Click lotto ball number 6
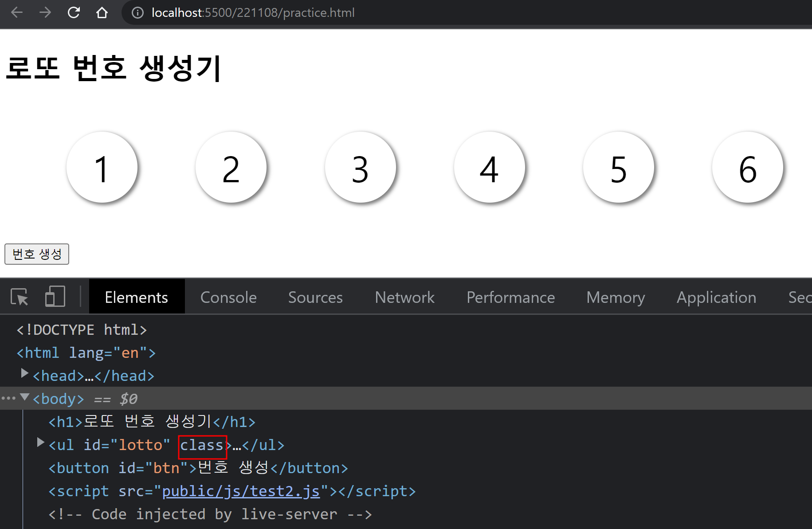The height and width of the screenshot is (529, 812). [747, 167]
